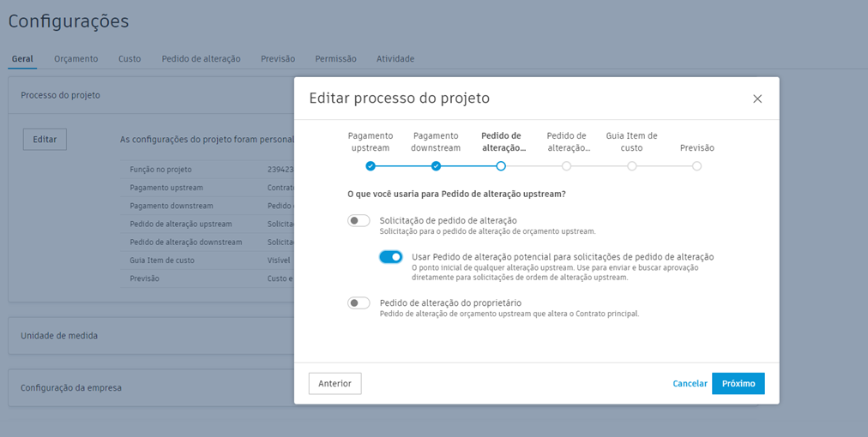Go to Pagamento upstream step circle
The width and height of the screenshot is (868, 437).
(371, 166)
